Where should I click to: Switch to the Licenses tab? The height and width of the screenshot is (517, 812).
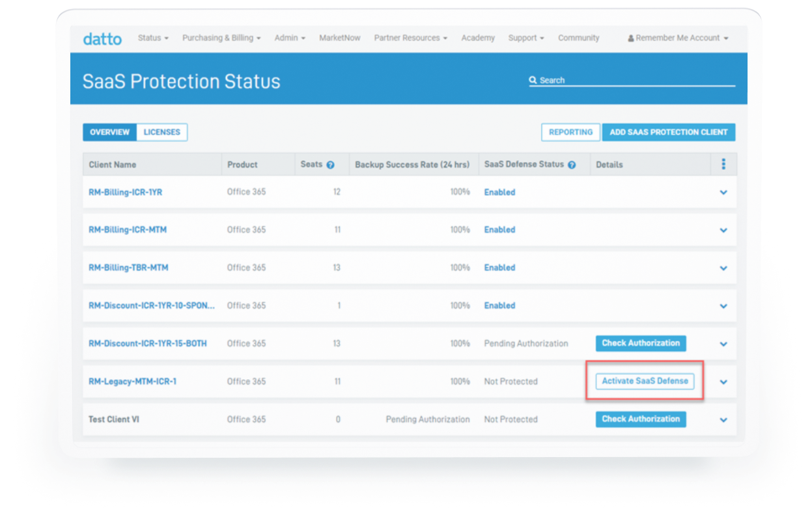[162, 132]
